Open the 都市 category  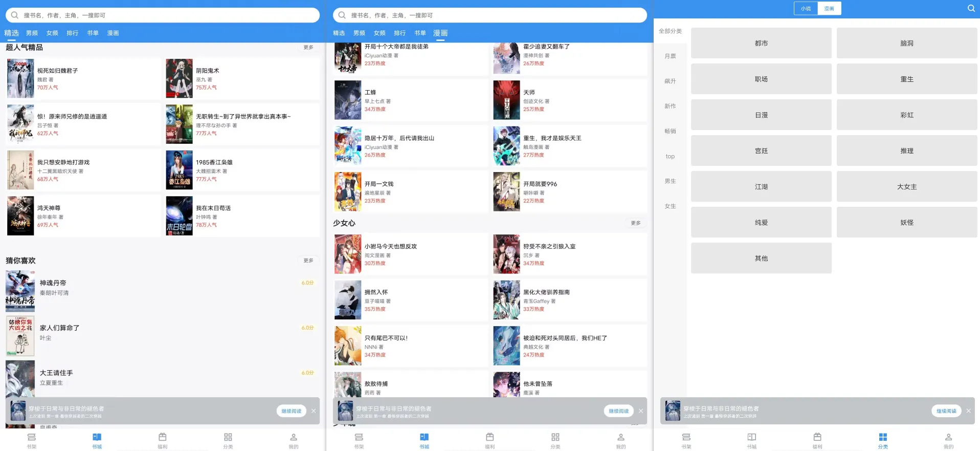pyautogui.click(x=761, y=43)
